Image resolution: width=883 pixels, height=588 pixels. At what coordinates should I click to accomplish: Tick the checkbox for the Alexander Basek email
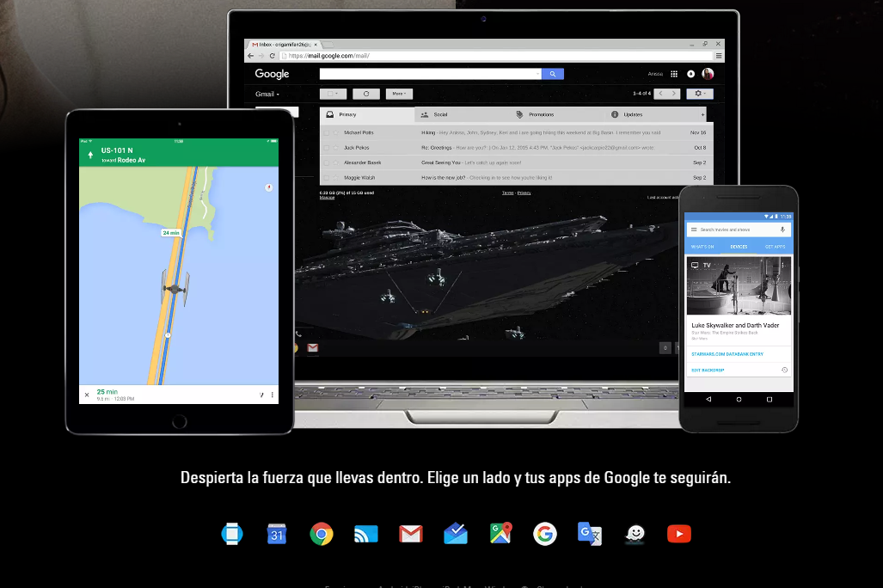(326, 162)
